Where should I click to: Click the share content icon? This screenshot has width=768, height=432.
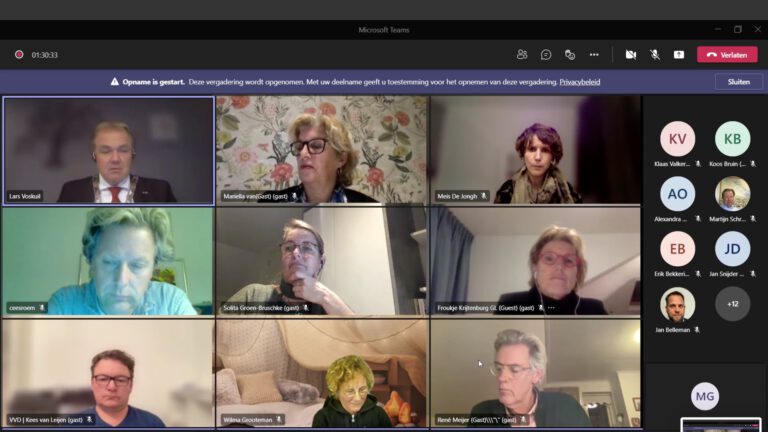click(679, 54)
